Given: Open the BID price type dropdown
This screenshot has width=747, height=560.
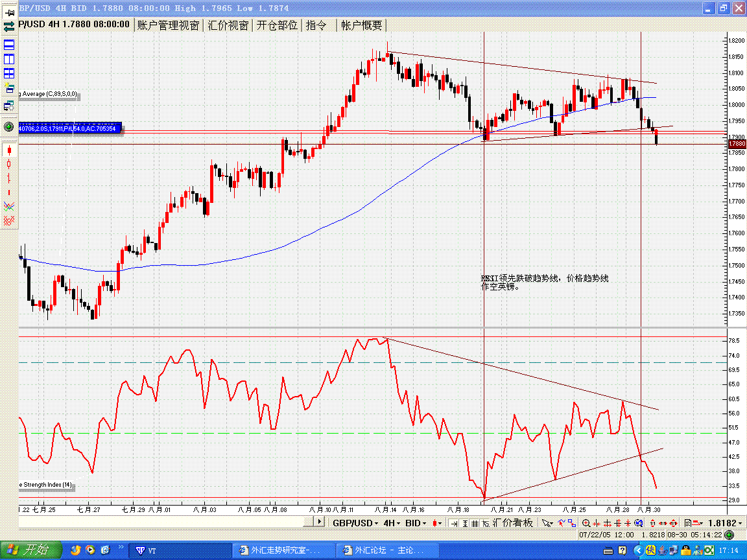Looking at the screenshot, I should tap(416, 523).
